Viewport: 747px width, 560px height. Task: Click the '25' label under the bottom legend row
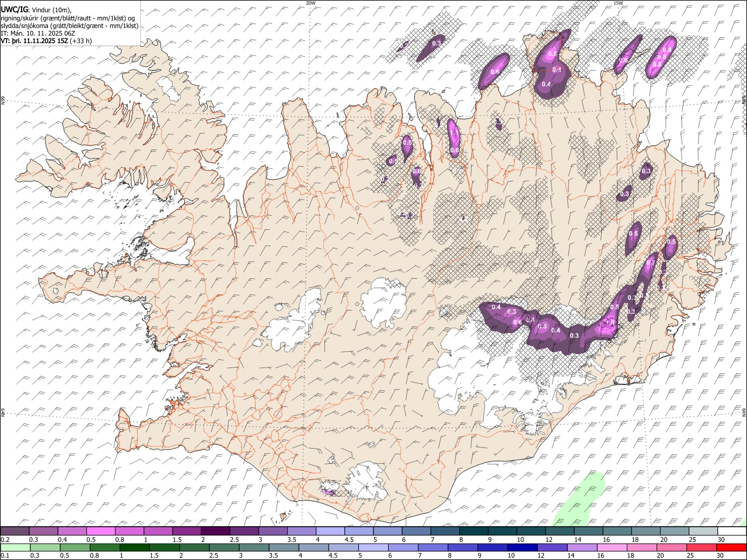pos(692,555)
